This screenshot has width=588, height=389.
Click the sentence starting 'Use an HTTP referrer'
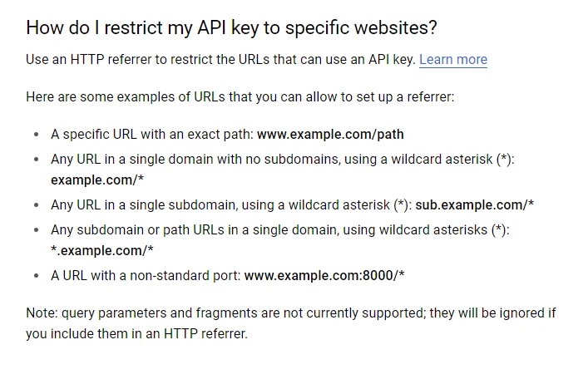point(220,60)
